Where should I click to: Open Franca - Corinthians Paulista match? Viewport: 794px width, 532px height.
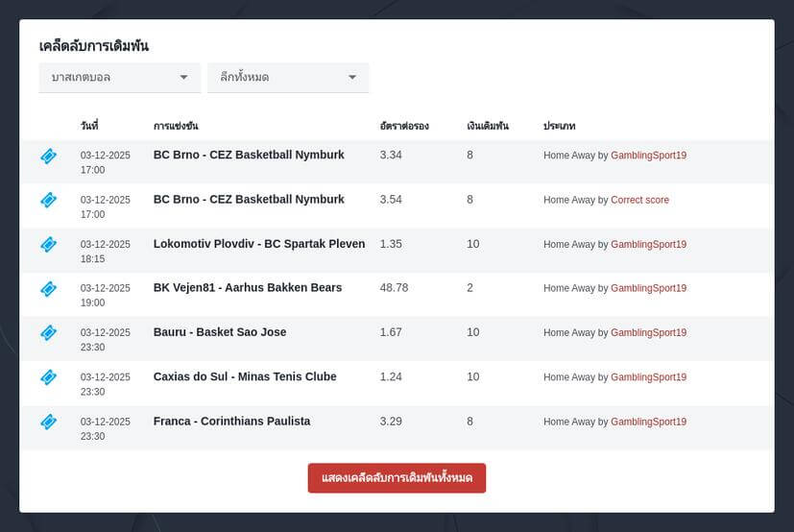(x=231, y=422)
